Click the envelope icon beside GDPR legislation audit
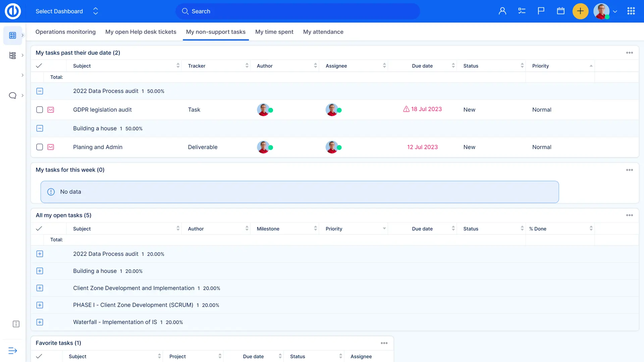This screenshot has height=362, width=644. (51, 110)
